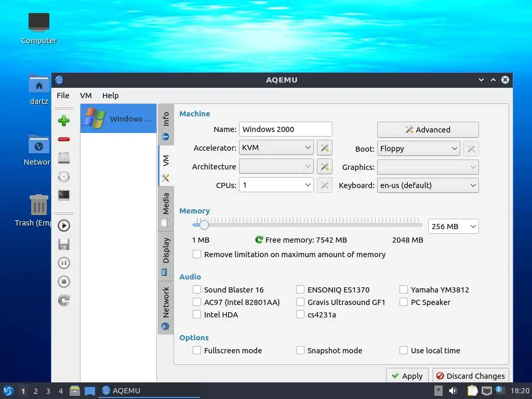The width and height of the screenshot is (532, 399).
Task: Click the memory slider handle
Action: (x=204, y=224)
